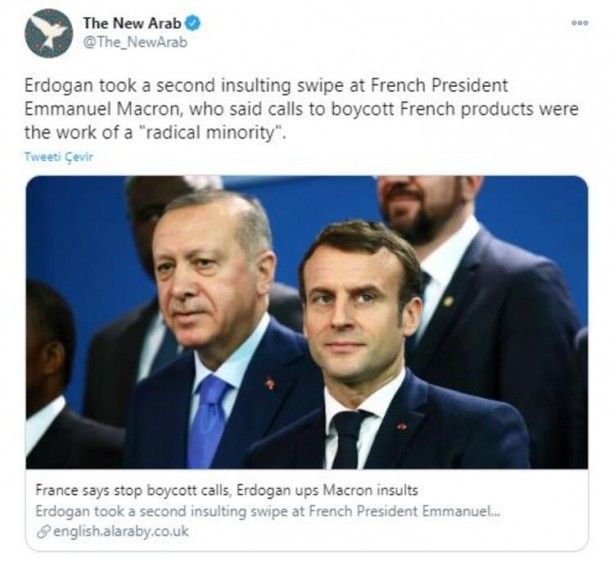This screenshot has height=562, width=614.
Task: Open The New Arab profile avatar
Action: point(49,33)
